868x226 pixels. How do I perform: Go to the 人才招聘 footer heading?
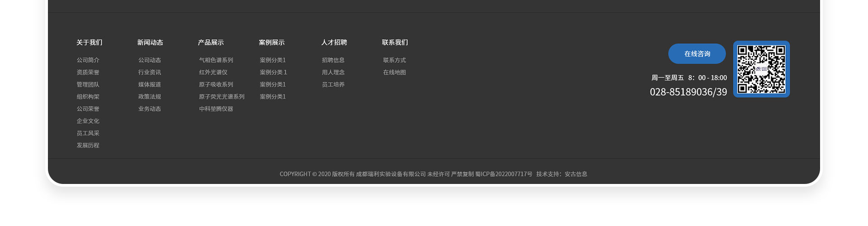pos(334,42)
